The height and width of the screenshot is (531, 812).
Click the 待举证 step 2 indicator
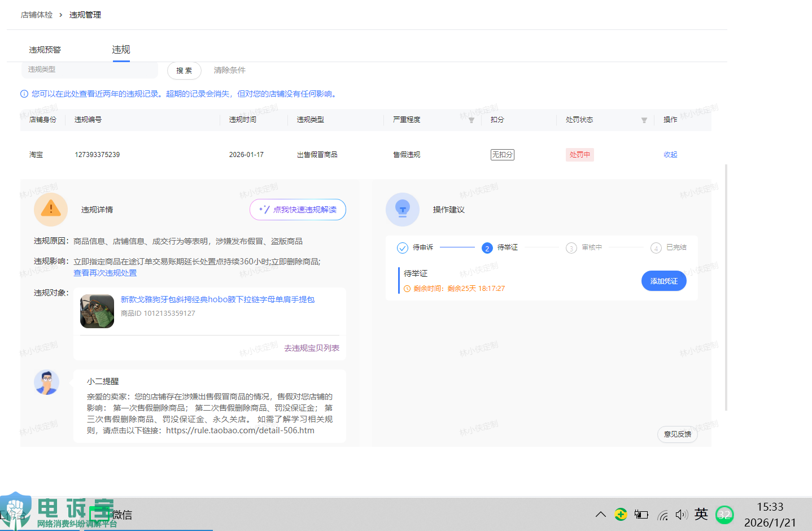487,248
